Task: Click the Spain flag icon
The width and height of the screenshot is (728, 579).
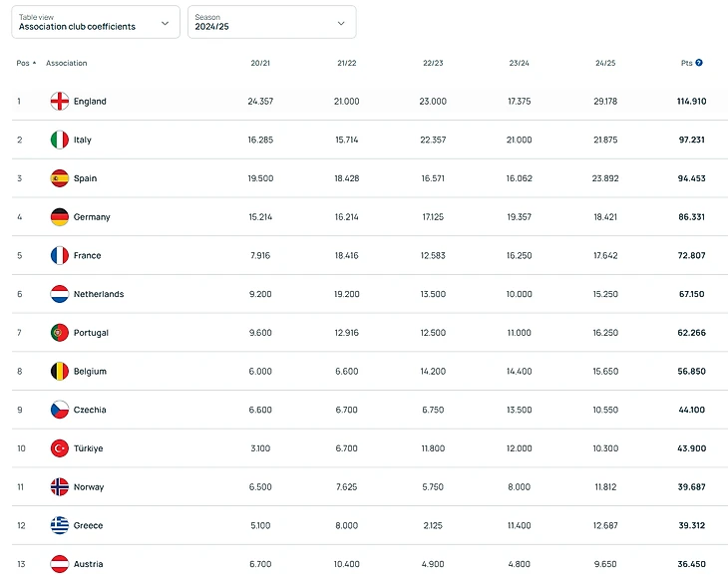Action: coord(60,178)
